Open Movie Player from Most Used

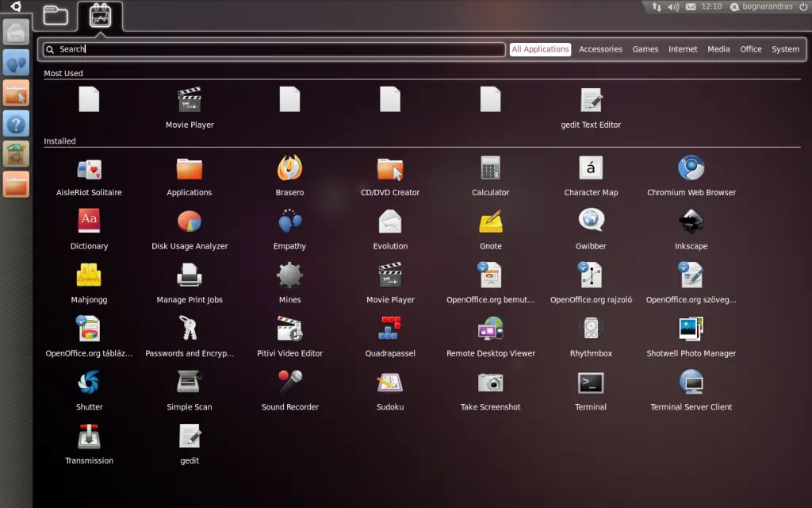click(190, 108)
